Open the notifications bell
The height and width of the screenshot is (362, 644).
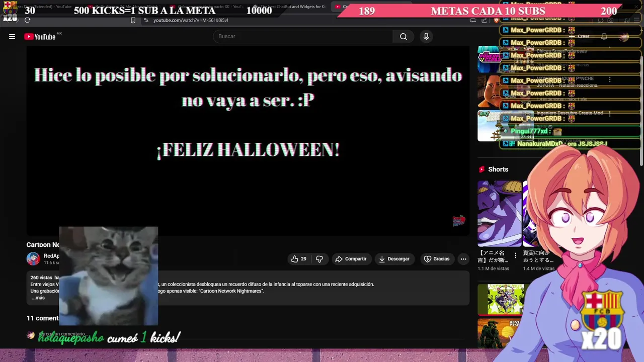click(604, 36)
